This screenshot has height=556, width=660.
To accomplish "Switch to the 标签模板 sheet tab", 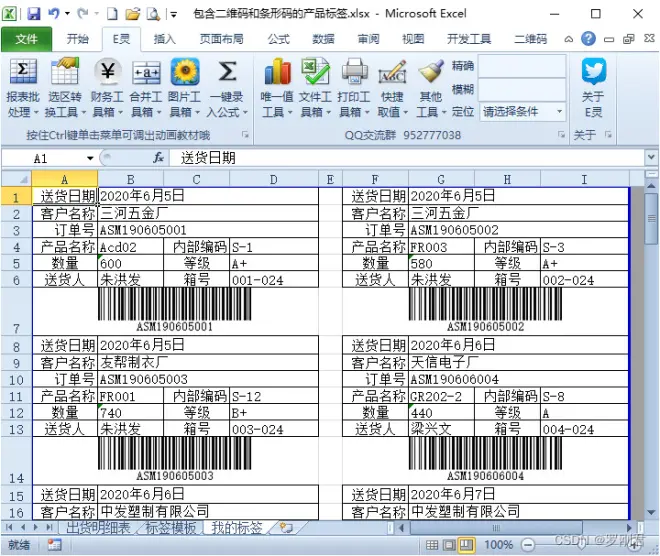I will [x=170, y=527].
